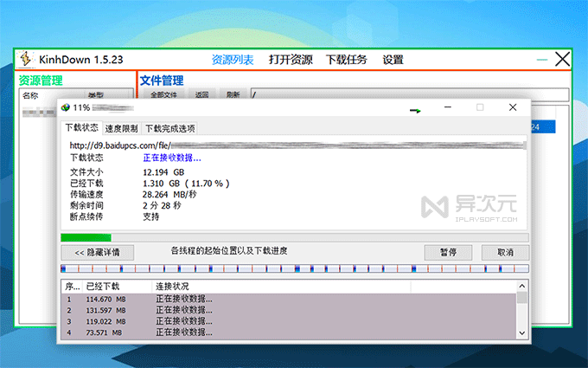Select thread row with 119.022 MB

(289, 321)
